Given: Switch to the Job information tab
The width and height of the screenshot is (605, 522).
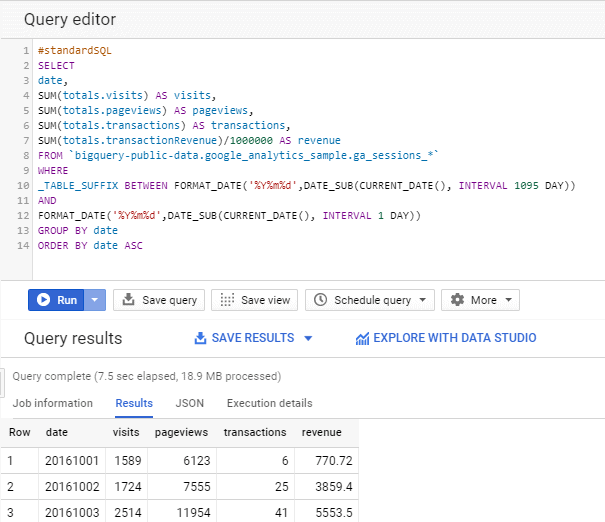Looking at the screenshot, I should [x=52, y=403].
